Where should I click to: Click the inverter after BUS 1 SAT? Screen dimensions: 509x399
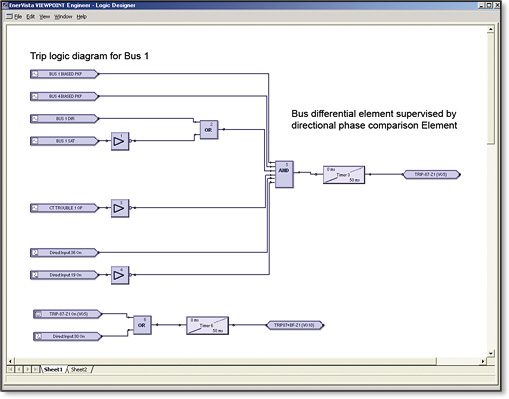click(x=120, y=141)
